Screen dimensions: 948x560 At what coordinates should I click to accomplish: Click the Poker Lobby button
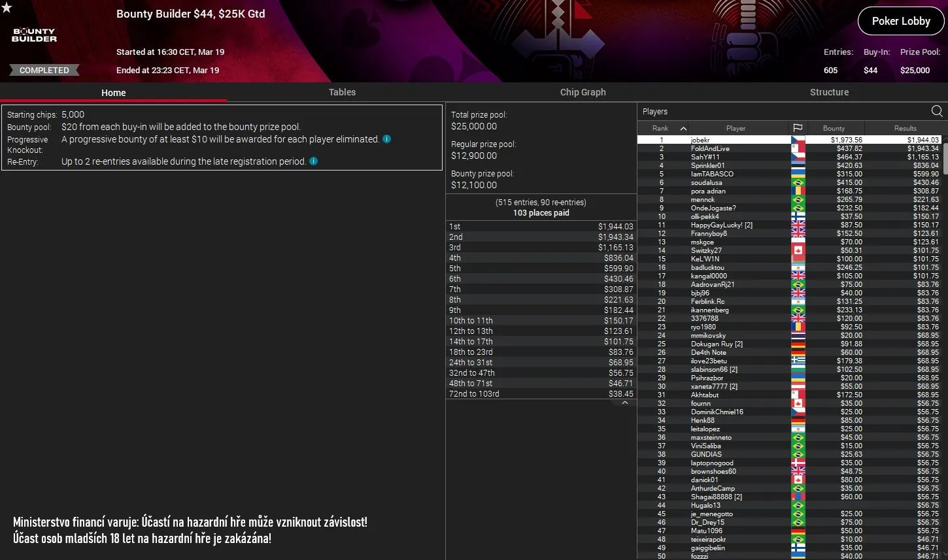point(900,20)
